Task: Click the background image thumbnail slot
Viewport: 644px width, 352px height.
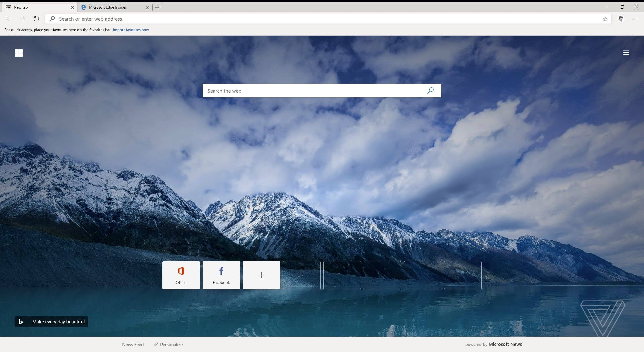Action: (301, 275)
